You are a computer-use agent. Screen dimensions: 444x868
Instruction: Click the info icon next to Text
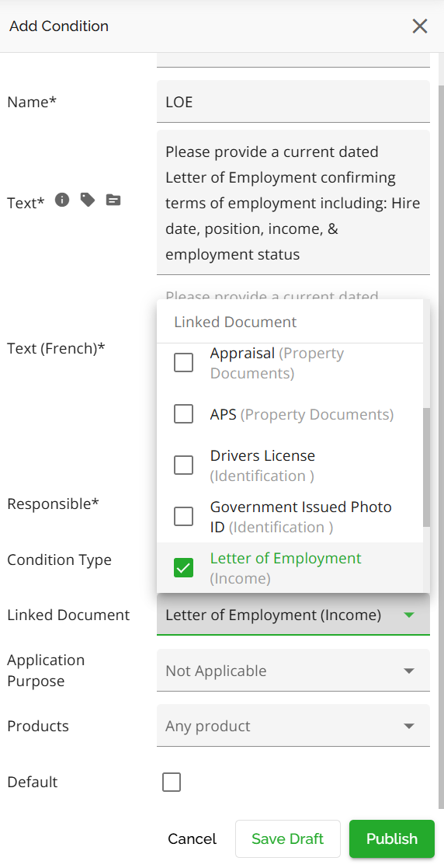(x=62, y=200)
